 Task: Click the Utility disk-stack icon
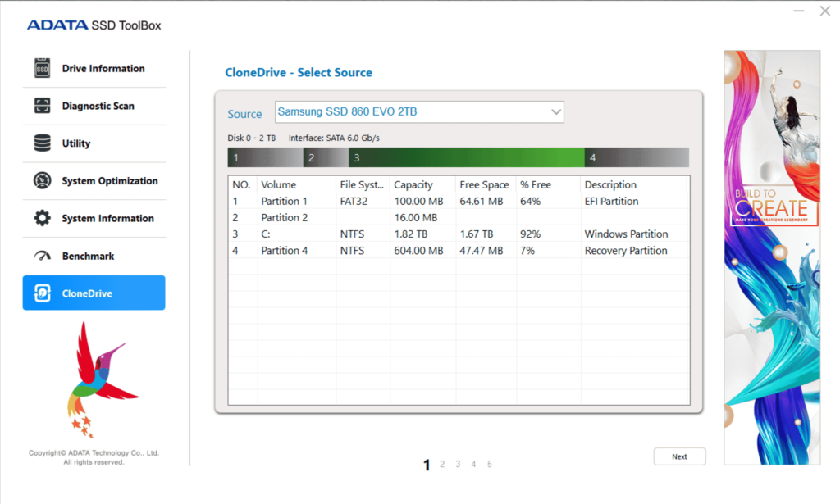coord(41,143)
